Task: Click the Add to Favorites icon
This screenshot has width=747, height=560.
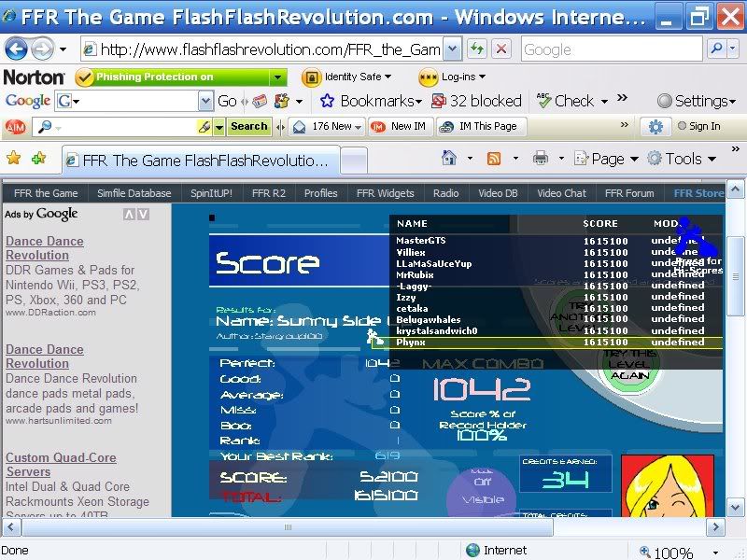Action: click(38, 159)
